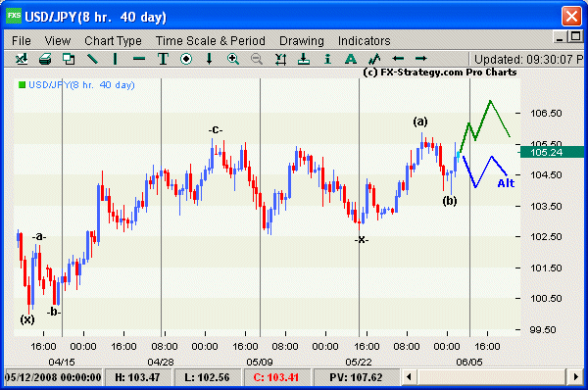Select the circle target marker tool
The height and width of the screenshot is (390, 588).
[186, 59]
